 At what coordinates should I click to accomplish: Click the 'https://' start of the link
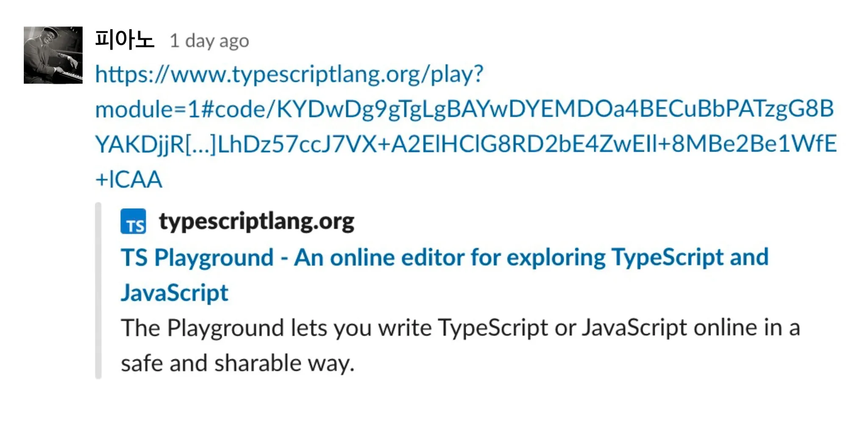click(x=132, y=74)
